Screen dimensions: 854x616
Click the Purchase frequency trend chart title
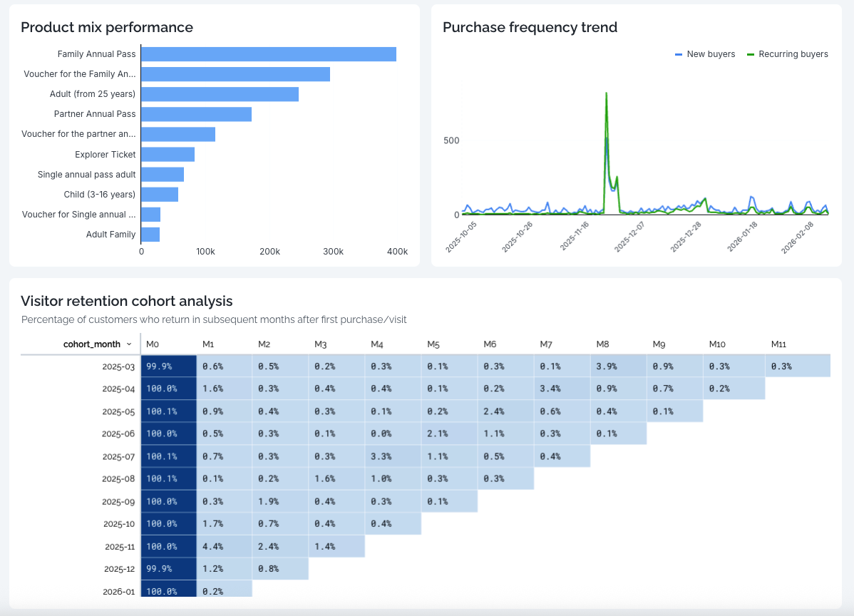coord(530,27)
